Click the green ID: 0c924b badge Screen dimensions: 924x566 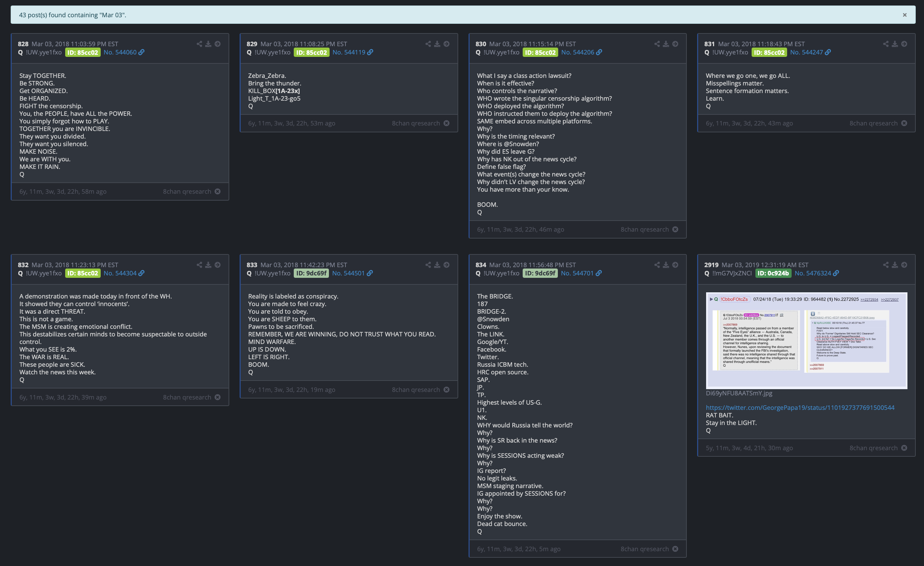773,273
